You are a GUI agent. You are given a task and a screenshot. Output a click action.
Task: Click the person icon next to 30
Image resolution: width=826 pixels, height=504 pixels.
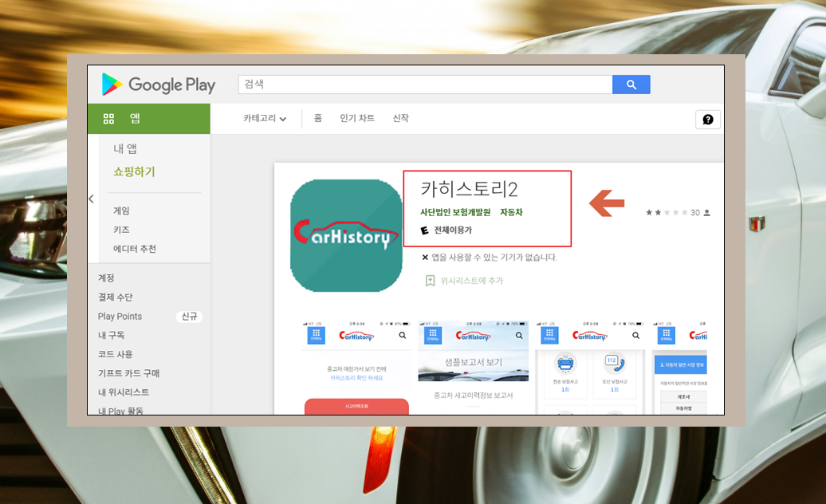pyautogui.click(x=707, y=213)
